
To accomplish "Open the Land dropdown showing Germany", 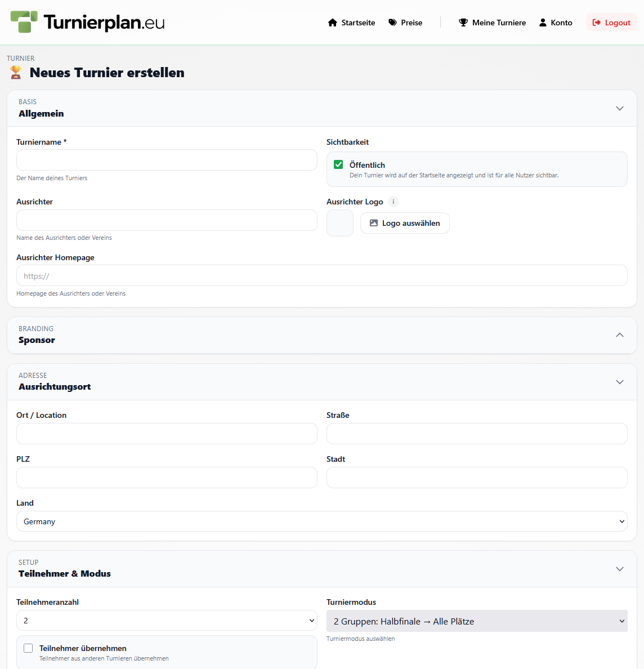I will 321,521.
